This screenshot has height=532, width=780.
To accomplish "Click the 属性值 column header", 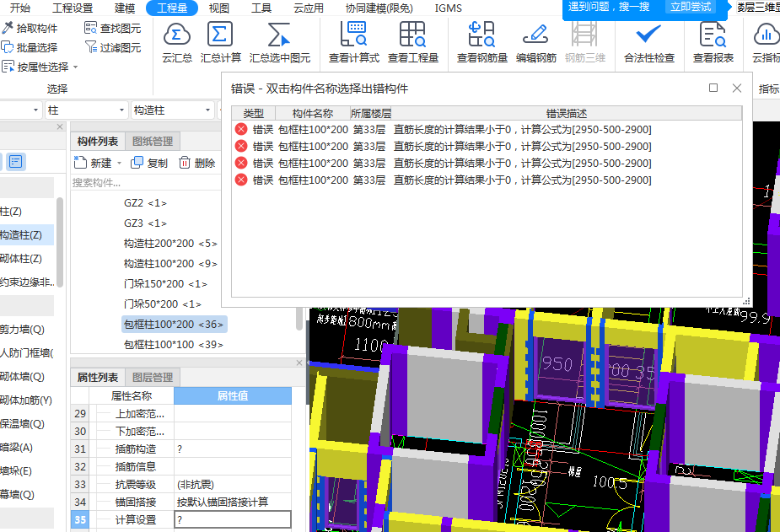I will [232, 395].
